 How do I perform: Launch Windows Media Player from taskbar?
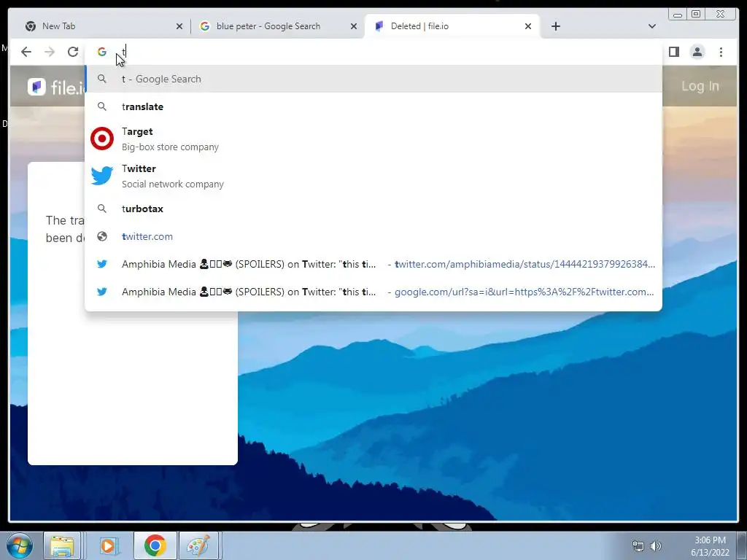tap(108, 545)
